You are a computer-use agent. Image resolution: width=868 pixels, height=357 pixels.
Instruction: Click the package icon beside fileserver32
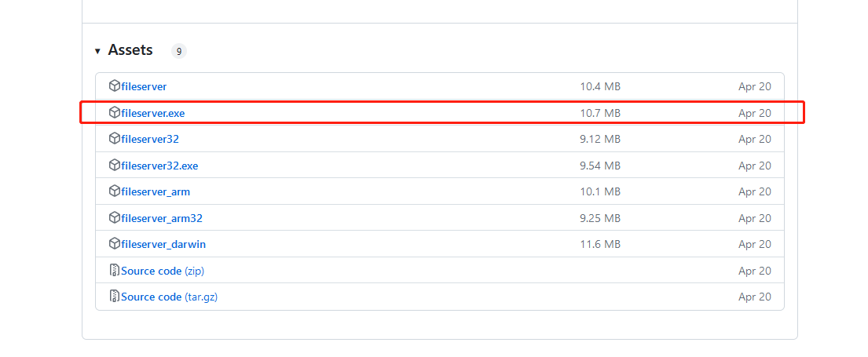click(115, 139)
